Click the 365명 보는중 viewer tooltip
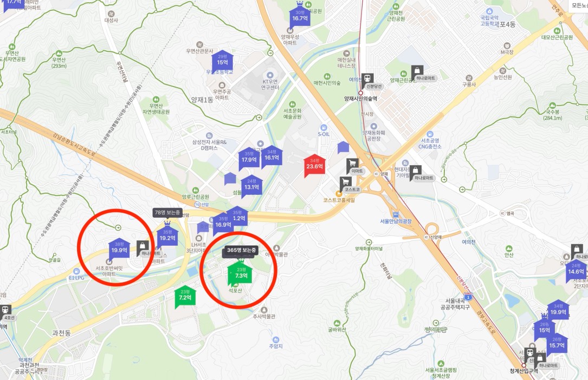Viewport: 588px width, 380px height. (x=242, y=250)
